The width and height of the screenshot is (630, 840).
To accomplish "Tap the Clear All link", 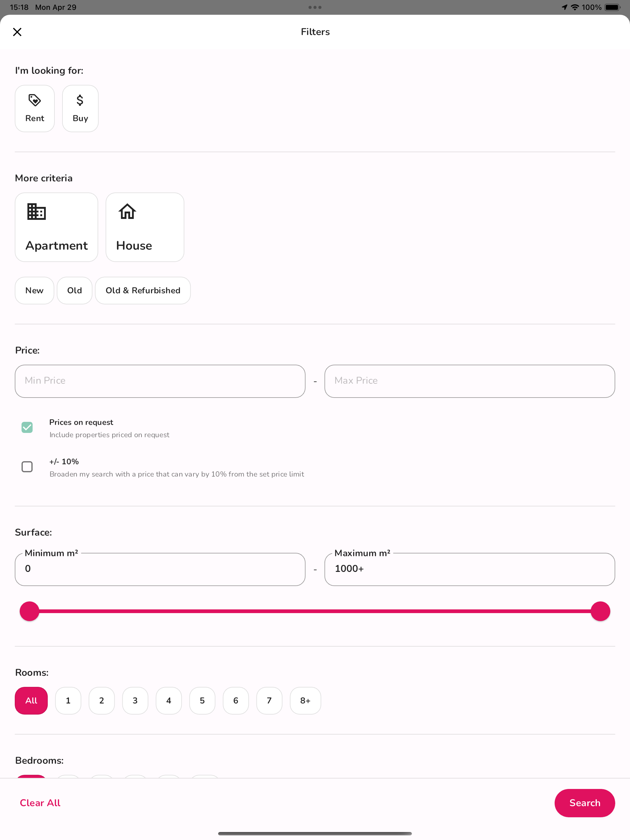I will click(x=40, y=803).
